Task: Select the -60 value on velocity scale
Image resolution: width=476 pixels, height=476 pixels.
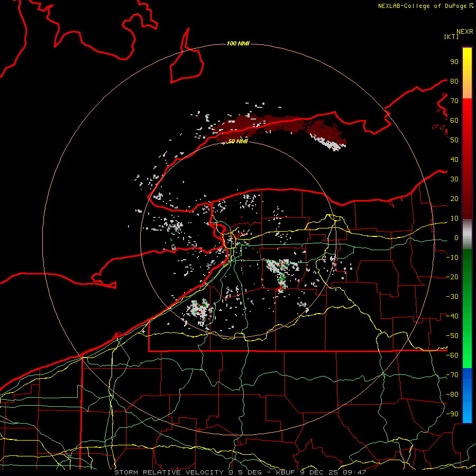Action: 452,355
